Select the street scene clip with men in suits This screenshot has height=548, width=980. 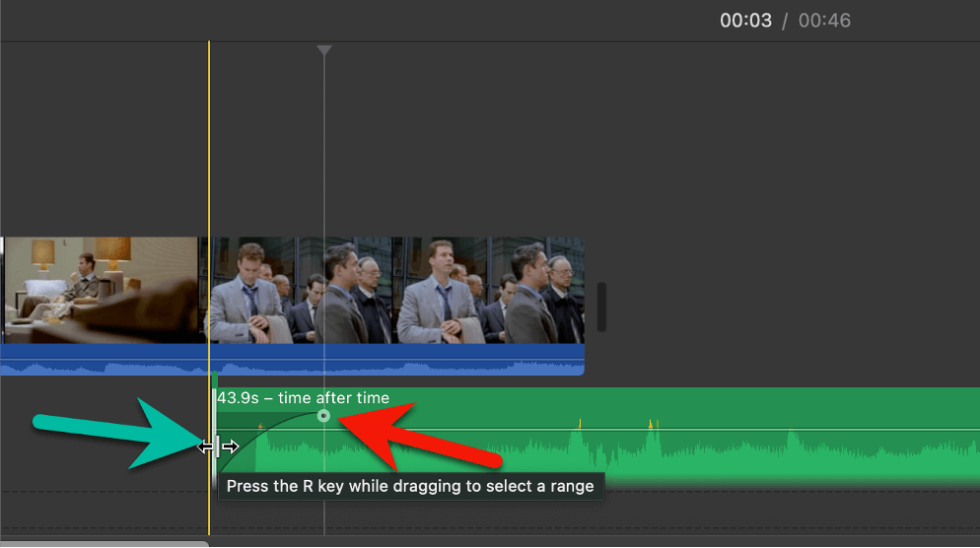click(x=395, y=290)
